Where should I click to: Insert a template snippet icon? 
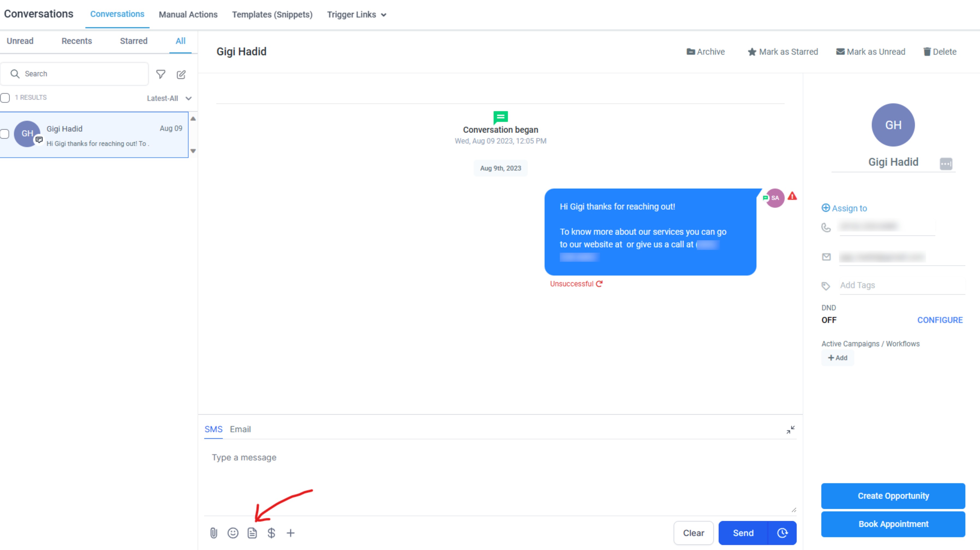(x=252, y=533)
